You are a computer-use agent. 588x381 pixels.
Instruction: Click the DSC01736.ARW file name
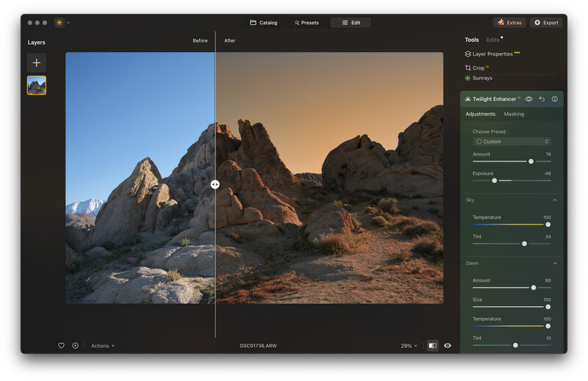click(x=258, y=346)
